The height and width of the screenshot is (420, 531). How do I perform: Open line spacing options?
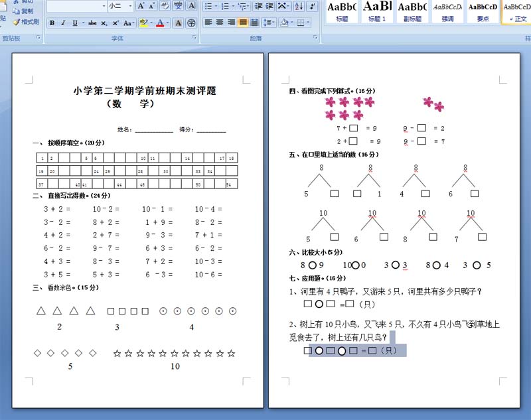(269, 23)
